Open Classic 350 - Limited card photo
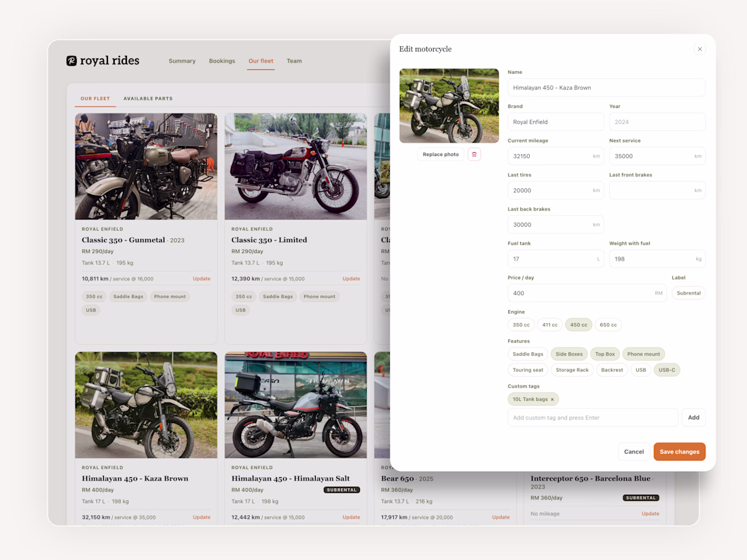This screenshot has width=747, height=560. 296,166
